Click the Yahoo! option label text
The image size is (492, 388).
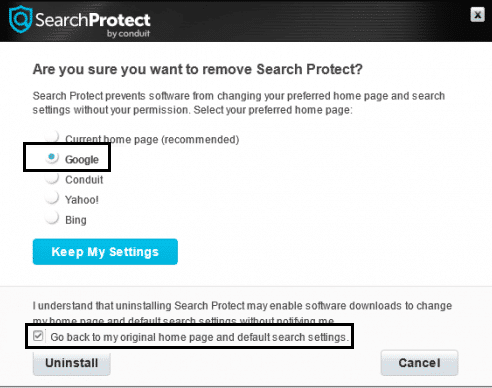tap(82, 200)
